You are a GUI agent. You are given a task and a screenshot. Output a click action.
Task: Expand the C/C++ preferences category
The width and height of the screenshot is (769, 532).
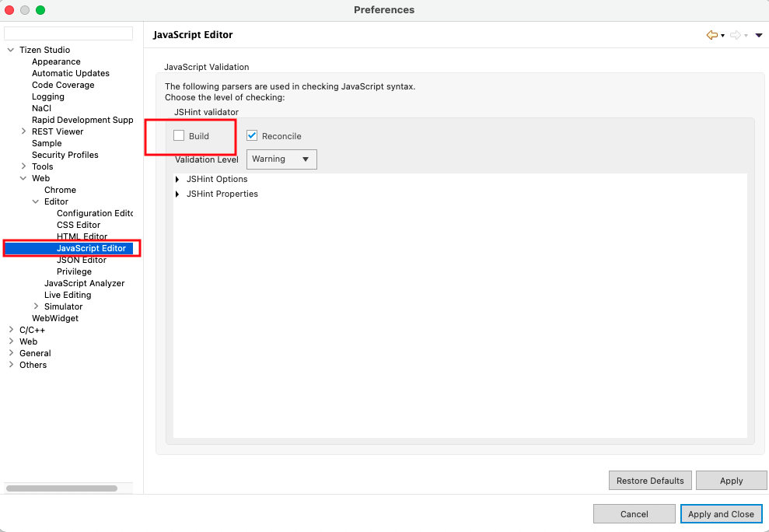pos(12,329)
